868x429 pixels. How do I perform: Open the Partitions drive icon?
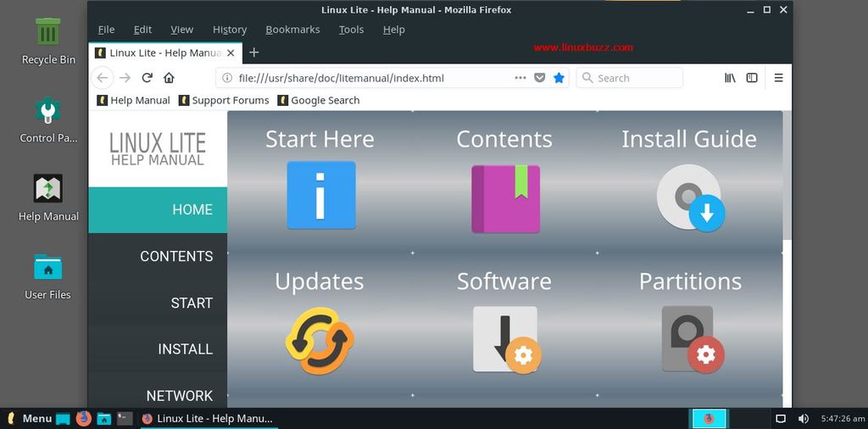tap(692, 339)
